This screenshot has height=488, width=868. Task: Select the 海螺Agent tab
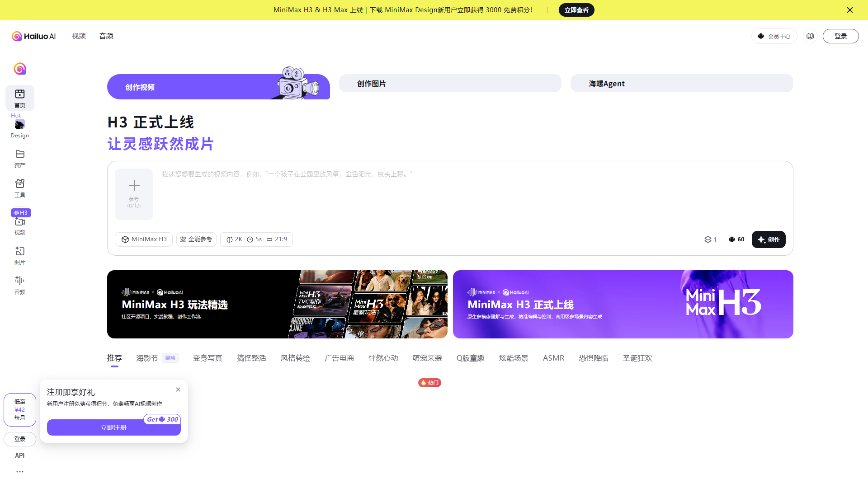click(x=682, y=84)
